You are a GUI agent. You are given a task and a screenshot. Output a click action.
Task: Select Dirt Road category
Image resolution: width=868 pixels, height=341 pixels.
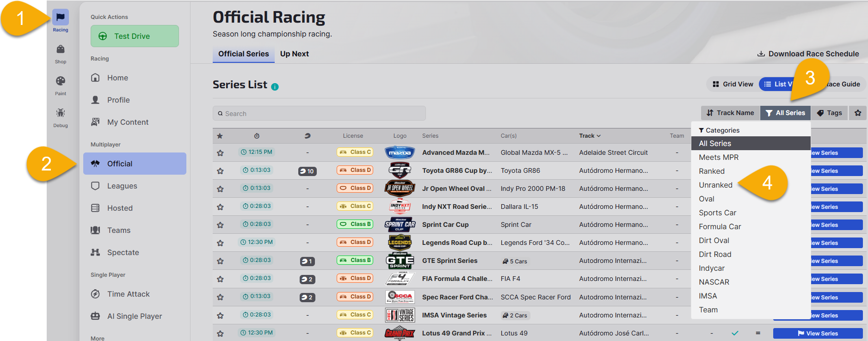coord(751,254)
